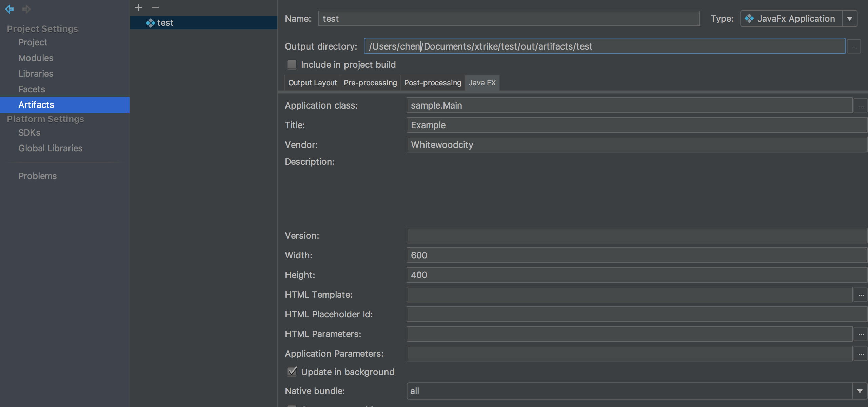Remove artifact with the minus icon
The height and width of the screenshot is (407, 868).
(155, 7)
